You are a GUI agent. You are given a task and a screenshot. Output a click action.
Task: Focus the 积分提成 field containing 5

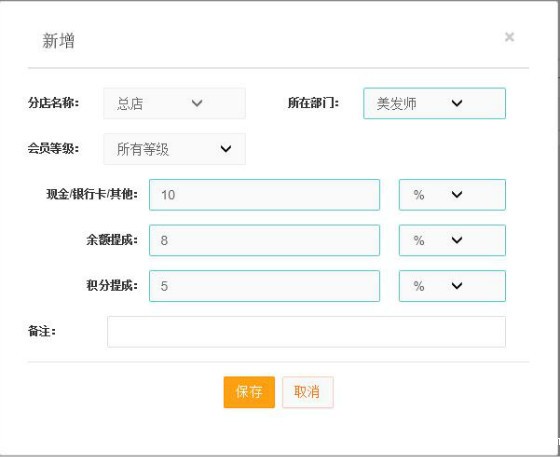(264, 286)
